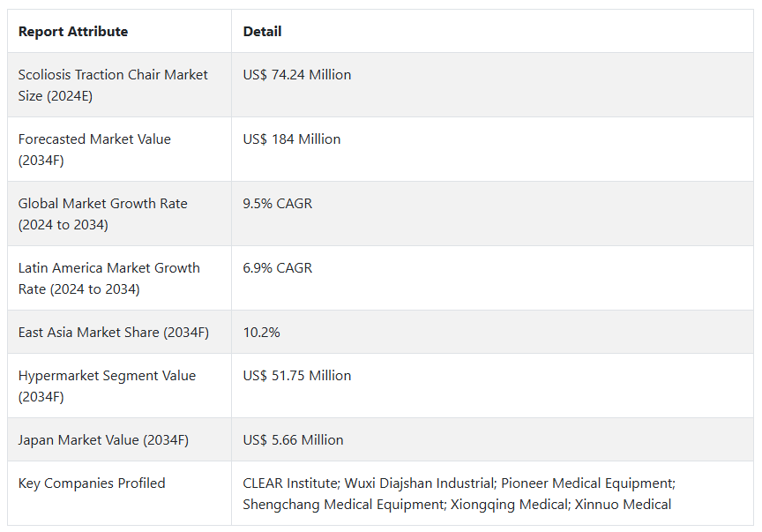
Task: Click the 'Key Companies Profiled' cell
Action: coord(92,483)
